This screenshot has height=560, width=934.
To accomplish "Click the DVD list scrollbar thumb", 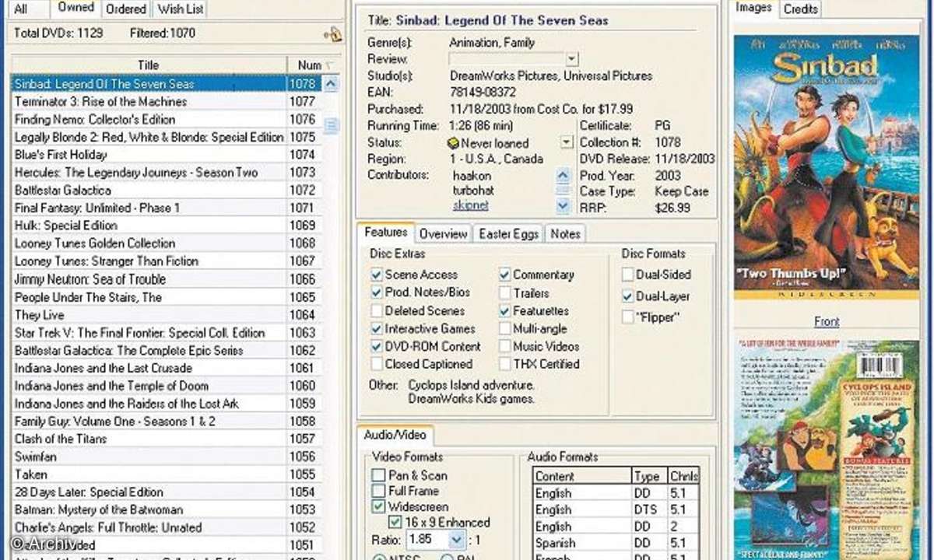I will pyautogui.click(x=331, y=125).
